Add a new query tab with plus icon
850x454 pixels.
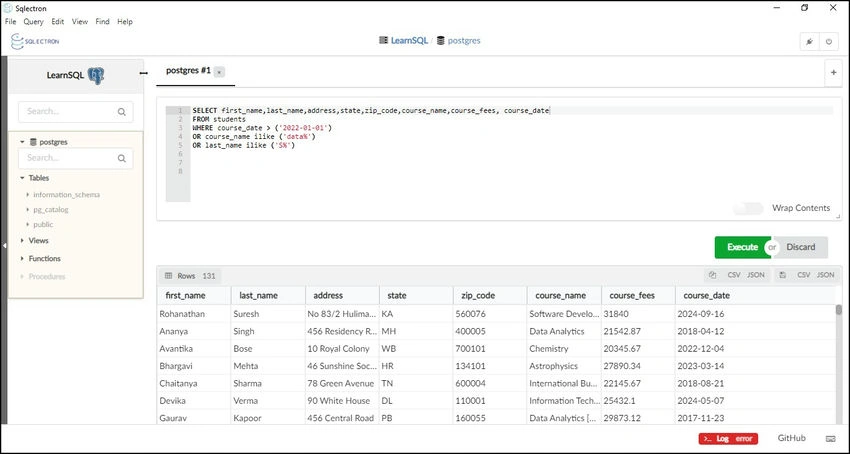point(834,73)
